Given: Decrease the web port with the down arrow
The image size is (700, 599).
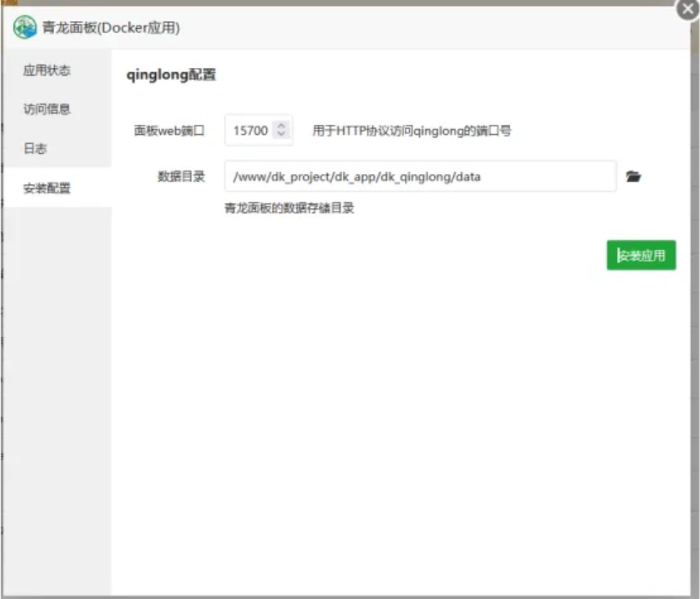Looking at the screenshot, I should 281,136.
